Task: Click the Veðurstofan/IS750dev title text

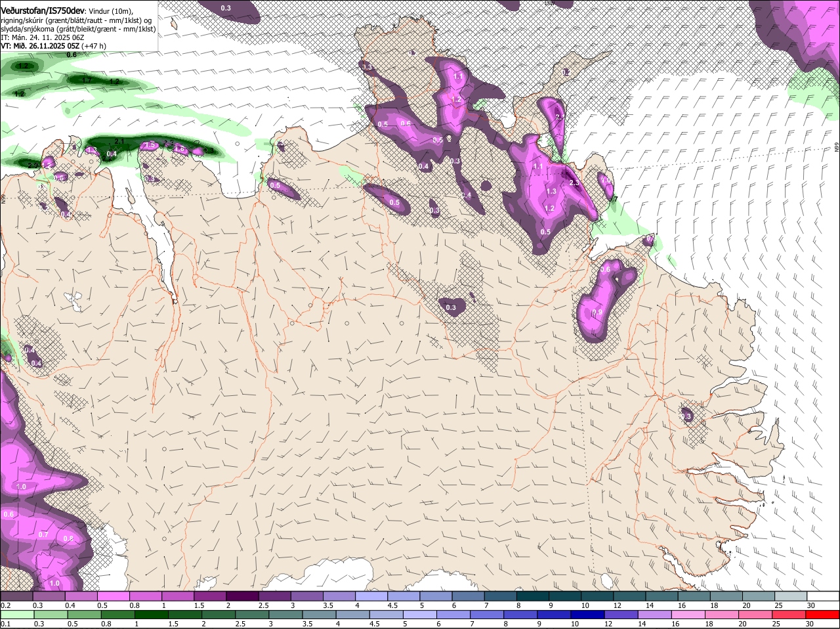Action: (43, 11)
